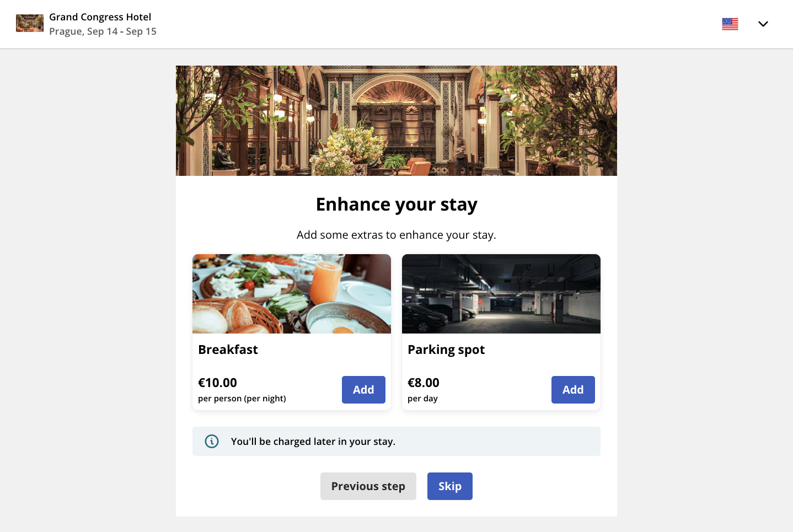Click the €8.00 parking price
793x532 pixels.
[x=424, y=382]
